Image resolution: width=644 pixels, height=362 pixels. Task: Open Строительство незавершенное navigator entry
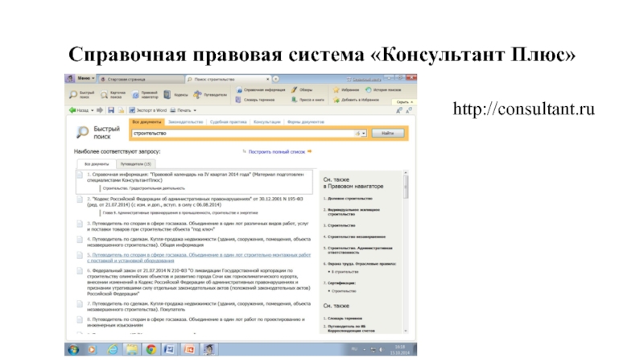(x=357, y=237)
